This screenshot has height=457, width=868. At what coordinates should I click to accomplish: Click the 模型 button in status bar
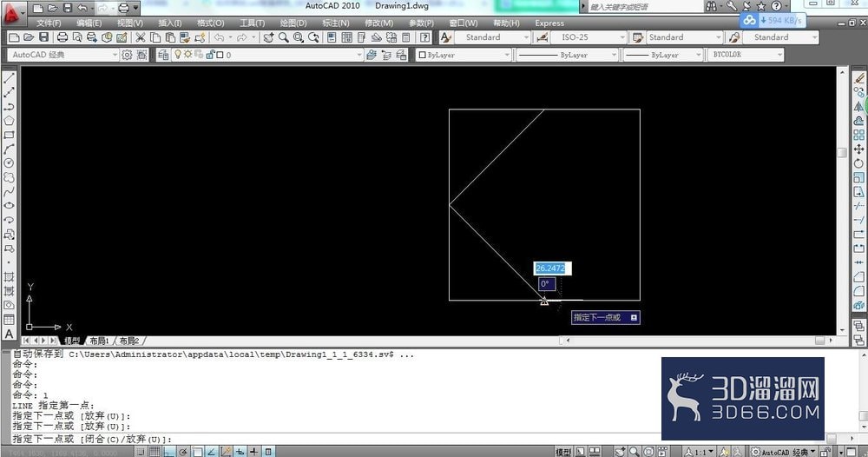pyautogui.click(x=563, y=452)
